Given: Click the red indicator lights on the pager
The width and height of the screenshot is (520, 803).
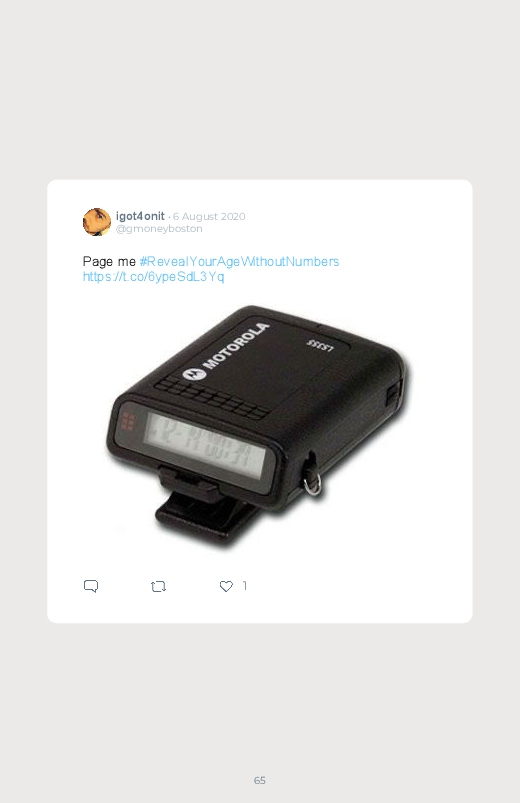Looking at the screenshot, I should pos(128,421).
